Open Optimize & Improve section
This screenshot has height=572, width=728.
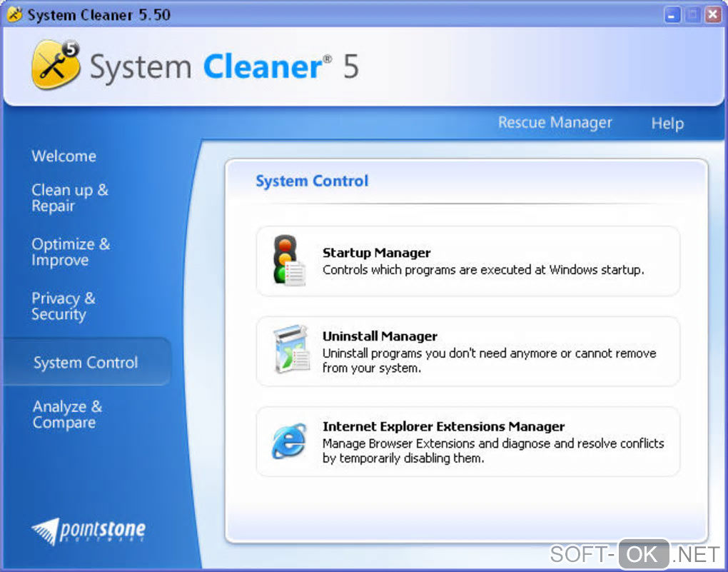pyautogui.click(x=71, y=252)
